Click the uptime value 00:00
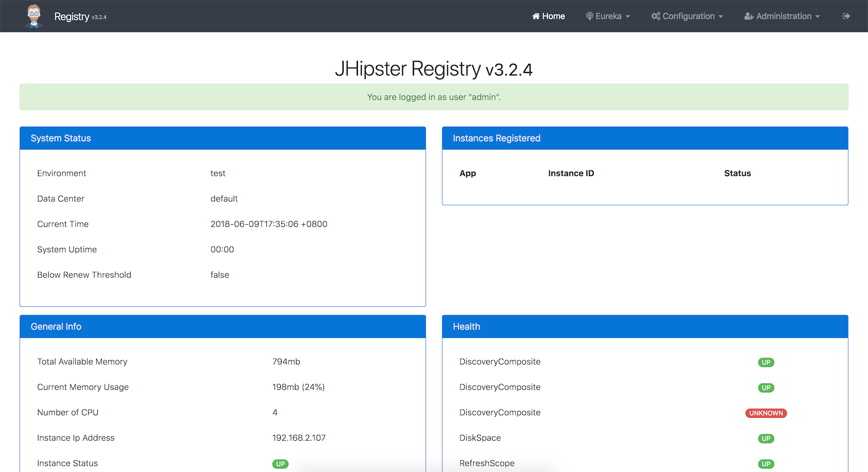 coord(222,249)
